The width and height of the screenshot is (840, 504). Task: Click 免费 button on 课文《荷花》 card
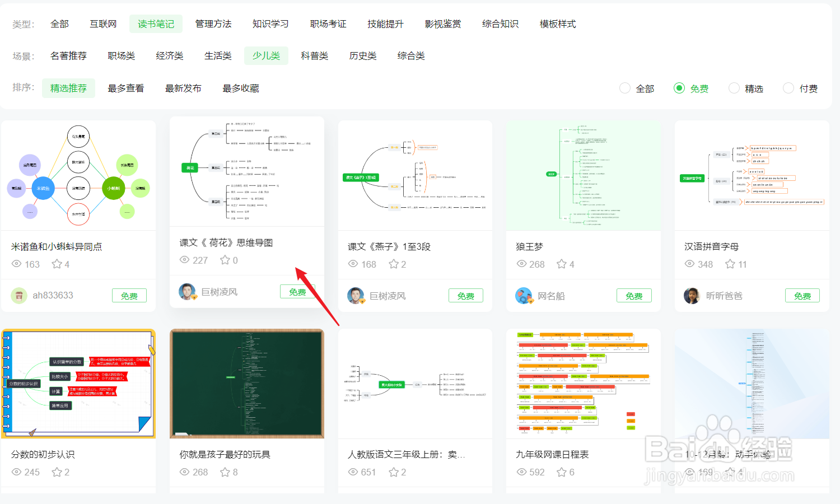tap(297, 292)
